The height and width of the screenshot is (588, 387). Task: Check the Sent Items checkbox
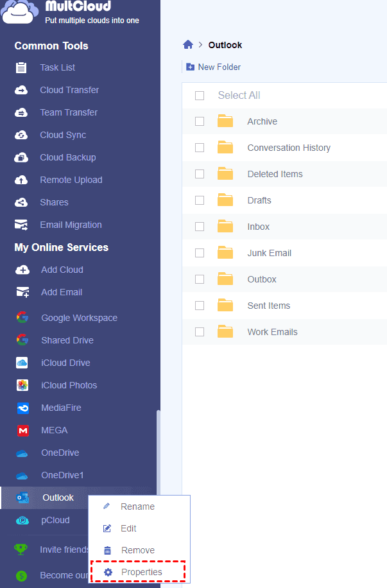[x=200, y=306]
